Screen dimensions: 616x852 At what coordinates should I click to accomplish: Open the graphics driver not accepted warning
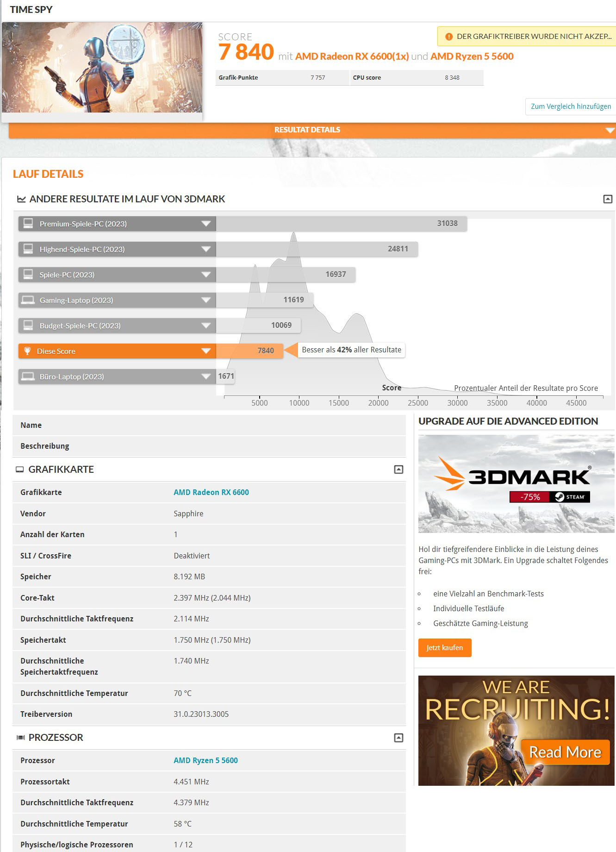click(x=526, y=36)
